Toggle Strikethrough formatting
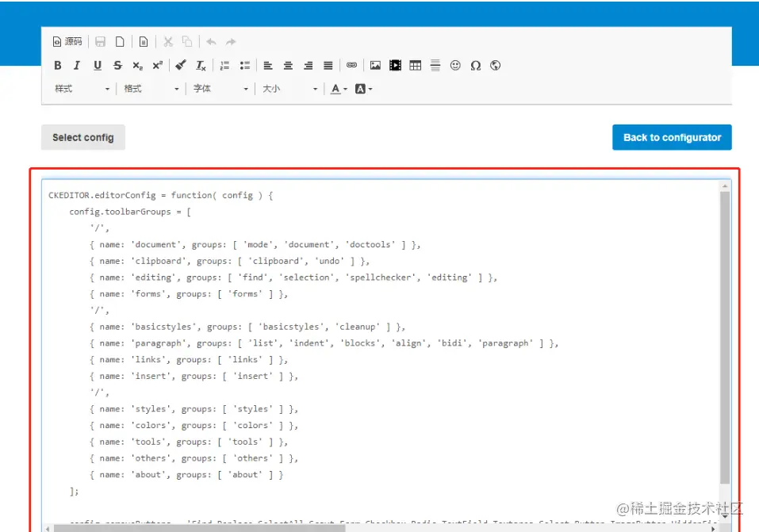 coord(117,65)
